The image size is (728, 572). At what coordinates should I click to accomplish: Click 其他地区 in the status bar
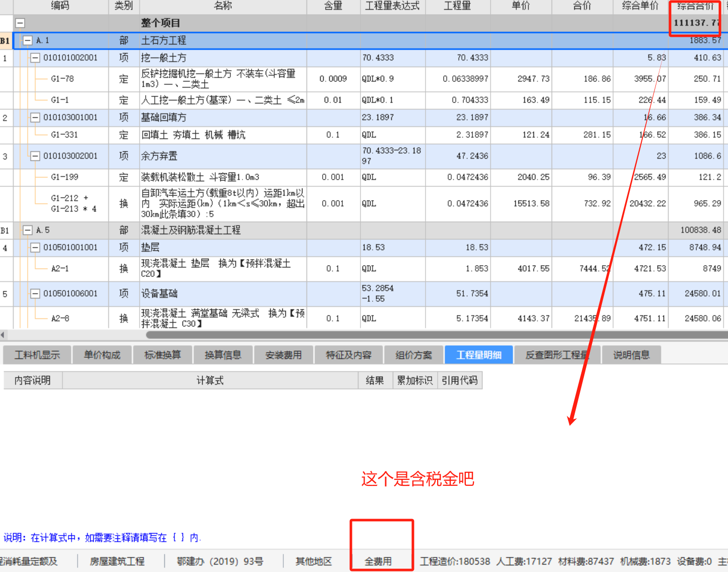coord(313,561)
